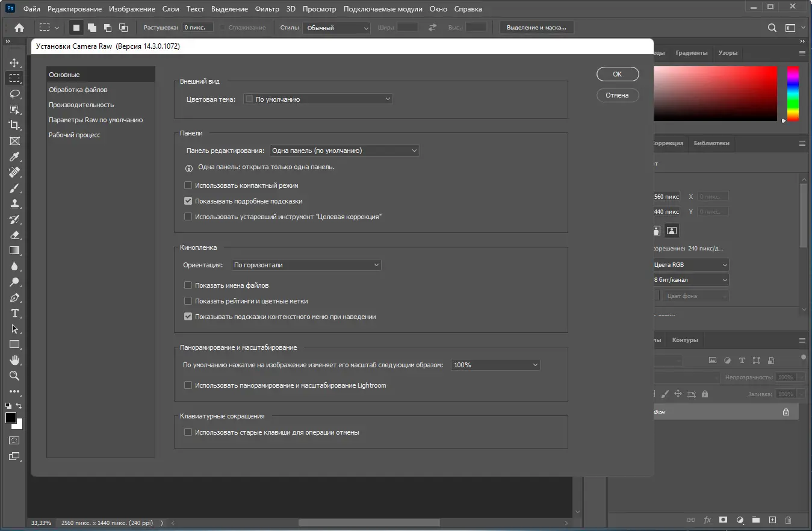812x531 pixels.
Task: Click the OK button in the dialog
Action: coord(618,74)
